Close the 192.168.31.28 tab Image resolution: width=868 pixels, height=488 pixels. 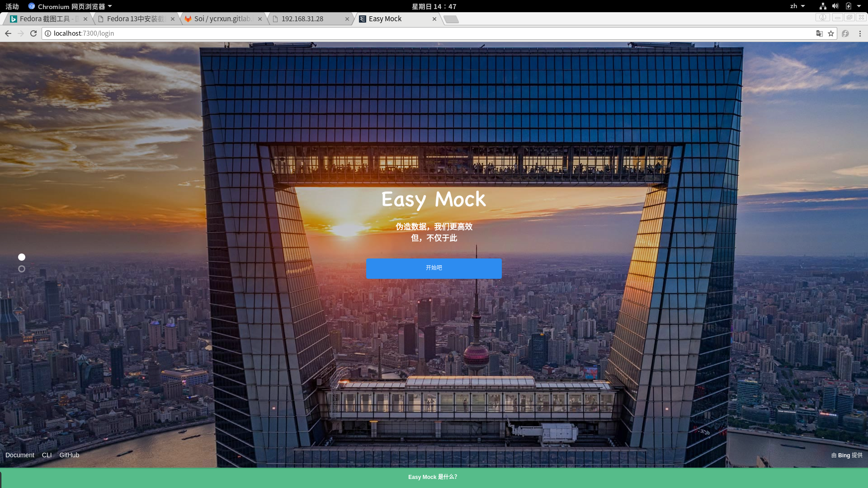[x=347, y=19]
